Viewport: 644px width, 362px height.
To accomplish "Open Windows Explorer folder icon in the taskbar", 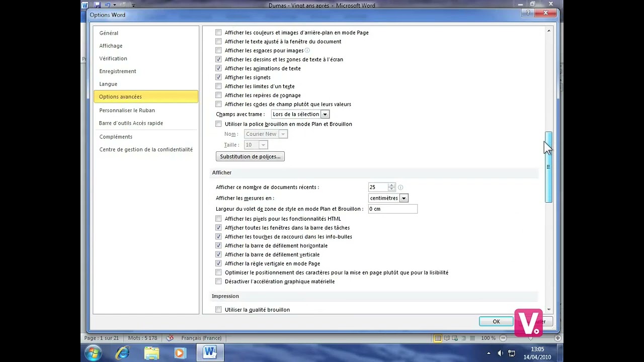I will [x=151, y=353].
